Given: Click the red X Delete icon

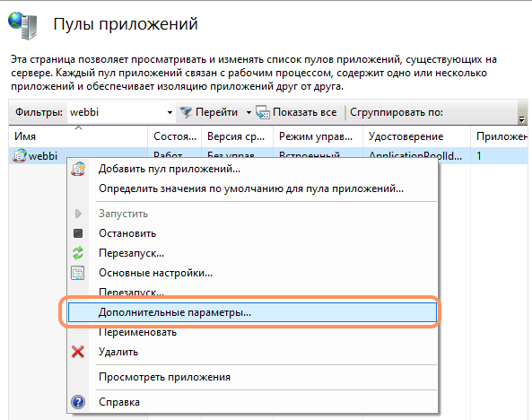Looking at the screenshot, I should click(x=78, y=352).
